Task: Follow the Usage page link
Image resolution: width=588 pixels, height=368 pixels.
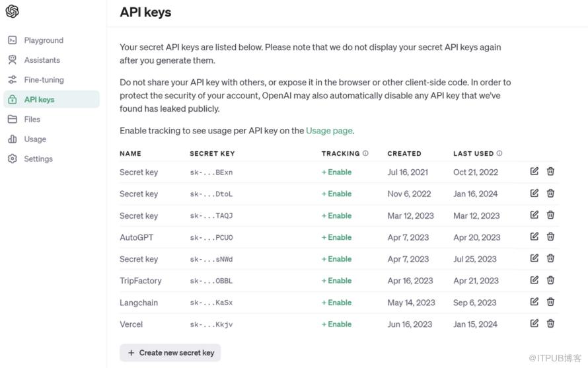Action: tap(329, 131)
